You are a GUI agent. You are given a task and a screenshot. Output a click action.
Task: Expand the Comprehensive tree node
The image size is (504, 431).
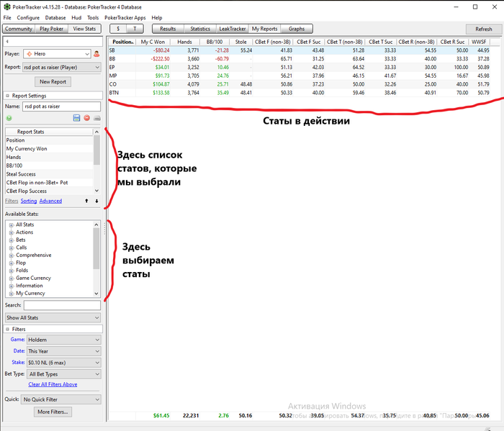coord(12,255)
